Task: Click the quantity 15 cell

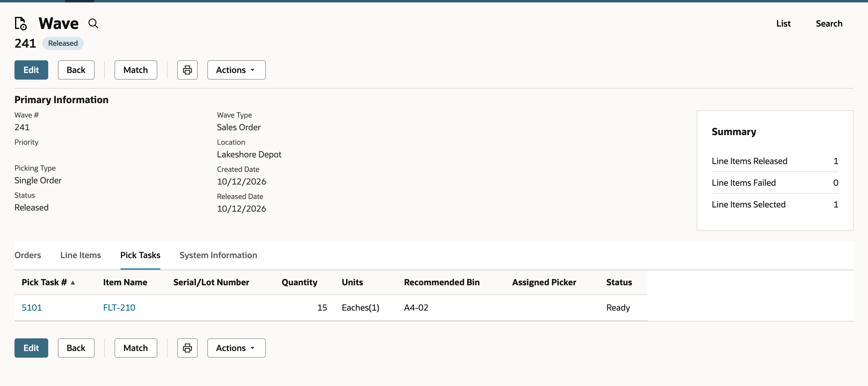Action: coord(322,308)
